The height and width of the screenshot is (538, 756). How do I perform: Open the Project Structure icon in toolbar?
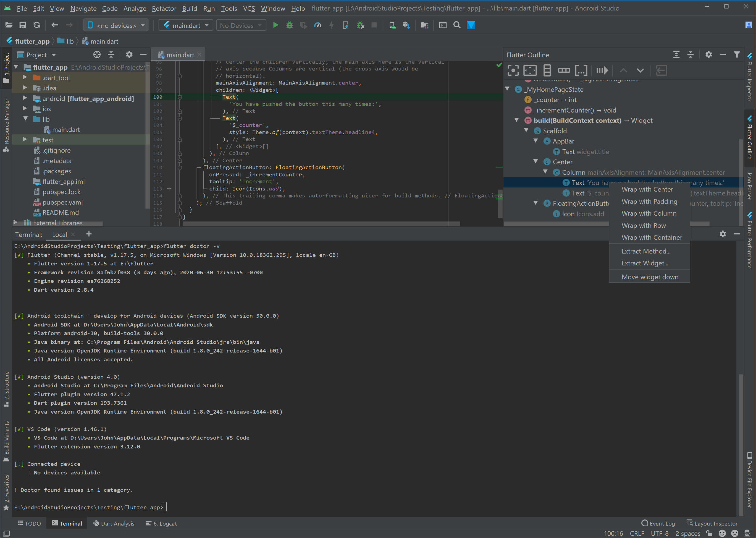pyautogui.click(x=425, y=25)
